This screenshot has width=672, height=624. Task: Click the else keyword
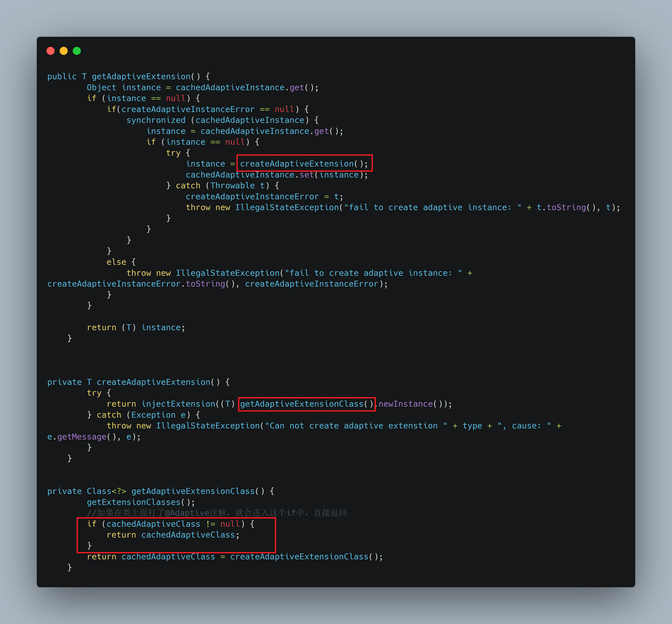[116, 262]
